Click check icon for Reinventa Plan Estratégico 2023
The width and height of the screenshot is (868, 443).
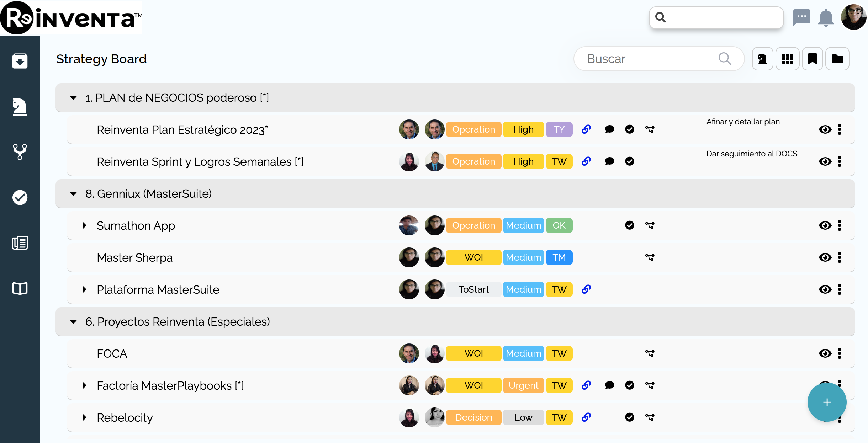pyautogui.click(x=630, y=129)
